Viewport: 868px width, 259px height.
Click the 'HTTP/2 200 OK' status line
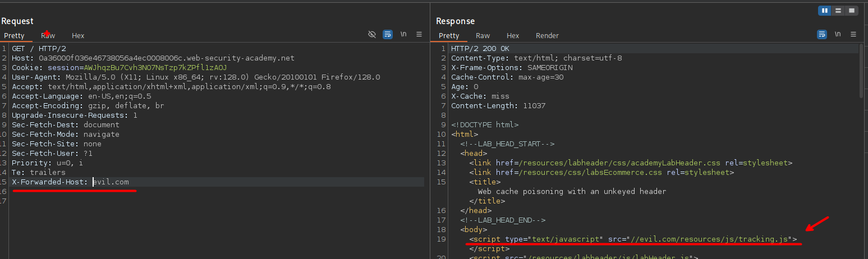480,49
